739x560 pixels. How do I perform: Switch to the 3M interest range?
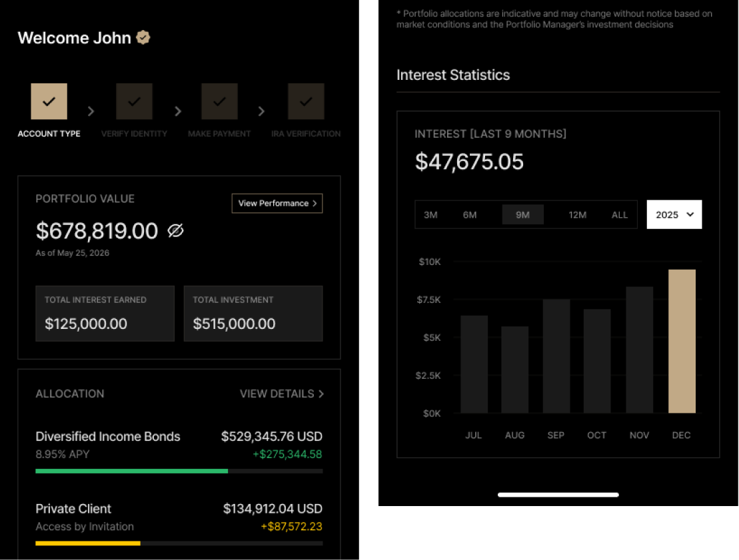point(430,215)
